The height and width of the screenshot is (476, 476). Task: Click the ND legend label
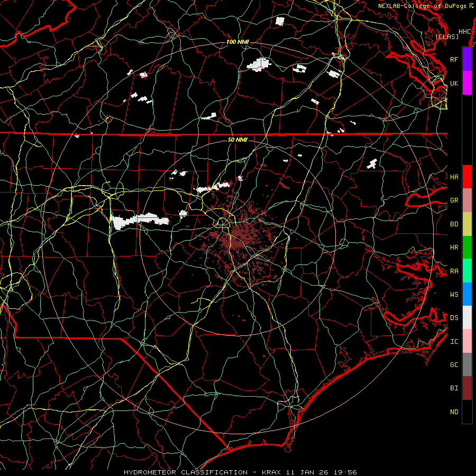[454, 412]
